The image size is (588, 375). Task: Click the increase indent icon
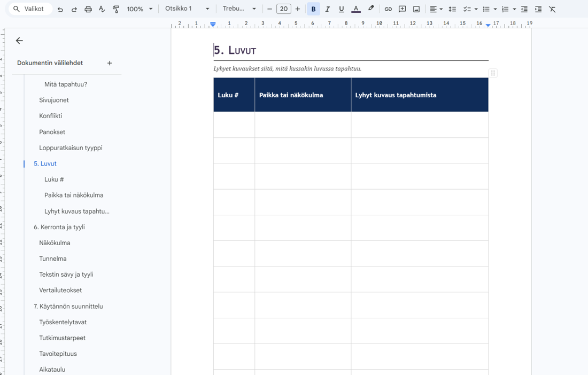coord(538,9)
